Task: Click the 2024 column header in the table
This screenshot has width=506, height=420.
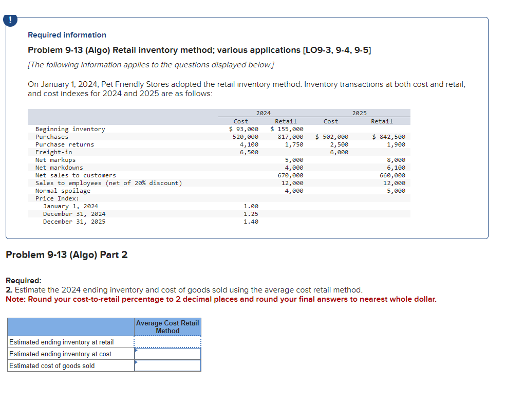Action: 264,113
